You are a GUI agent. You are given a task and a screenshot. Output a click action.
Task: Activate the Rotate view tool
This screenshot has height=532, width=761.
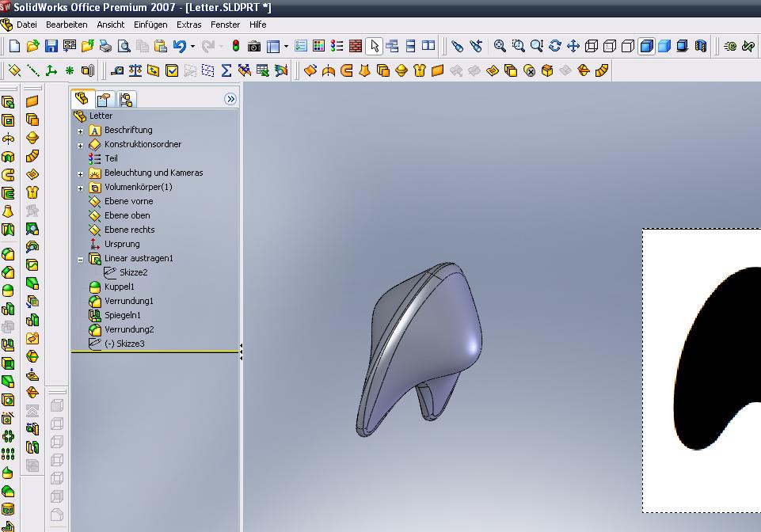(554, 46)
